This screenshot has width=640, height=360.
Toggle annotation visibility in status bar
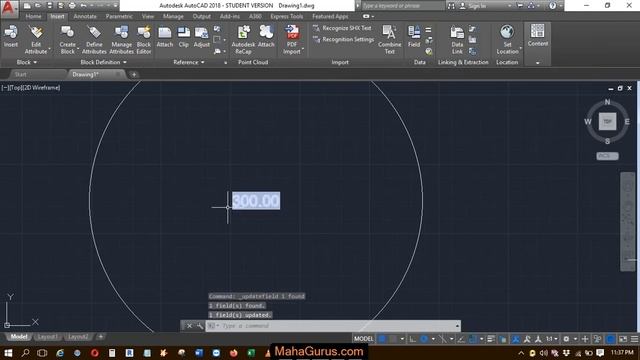tap(516, 339)
